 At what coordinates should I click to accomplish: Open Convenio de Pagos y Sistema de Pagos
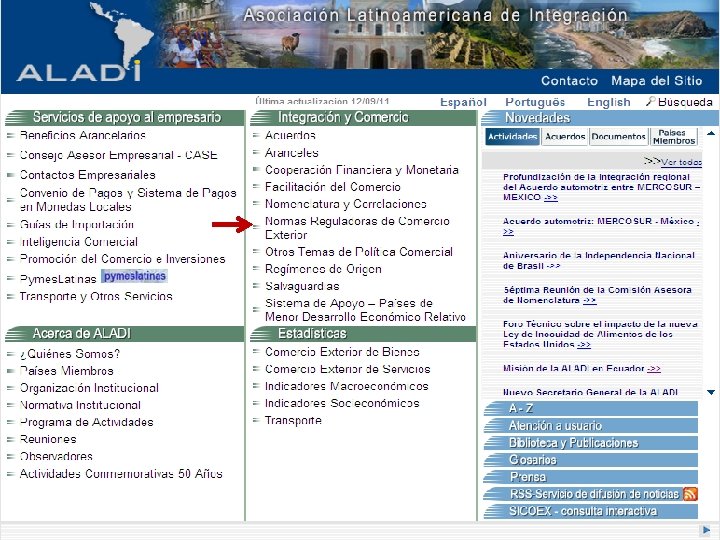pyautogui.click(x=128, y=200)
